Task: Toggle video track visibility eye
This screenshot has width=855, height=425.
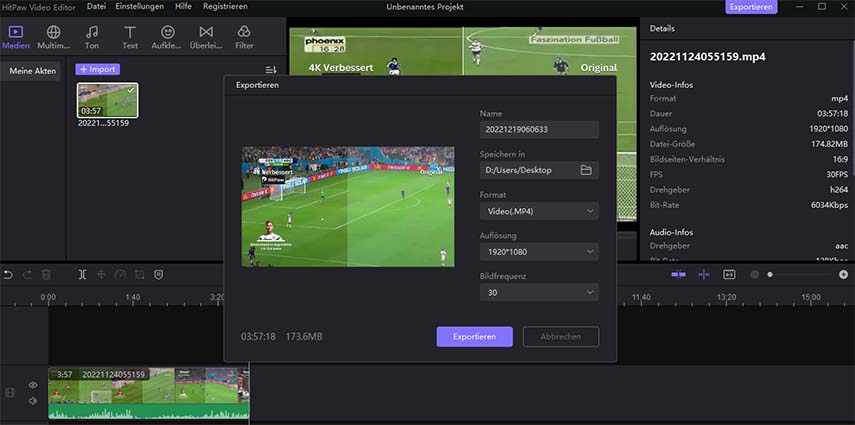Action: 32,385
